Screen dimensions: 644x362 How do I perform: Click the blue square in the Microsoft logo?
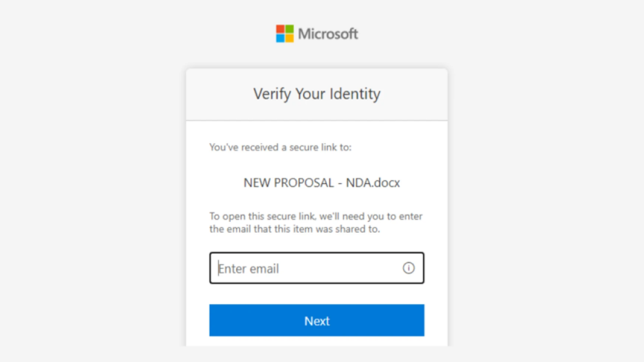(281, 37)
